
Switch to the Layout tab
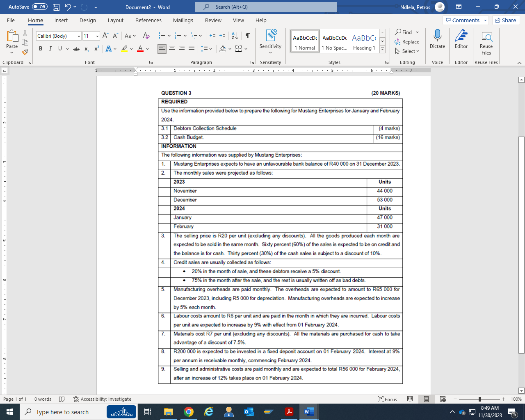coord(116,20)
